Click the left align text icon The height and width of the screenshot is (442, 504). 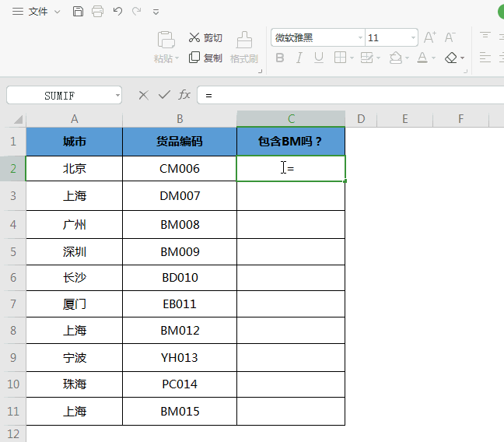[x=485, y=58]
